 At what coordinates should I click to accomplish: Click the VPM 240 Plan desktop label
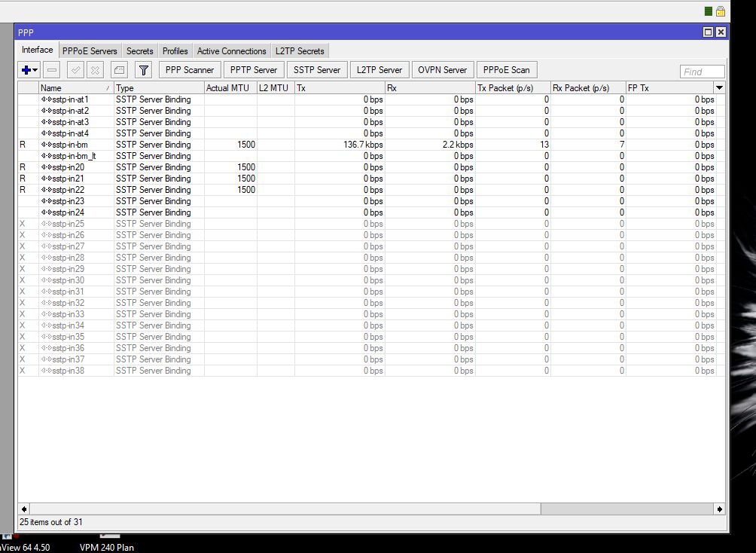pyautogui.click(x=107, y=548)
